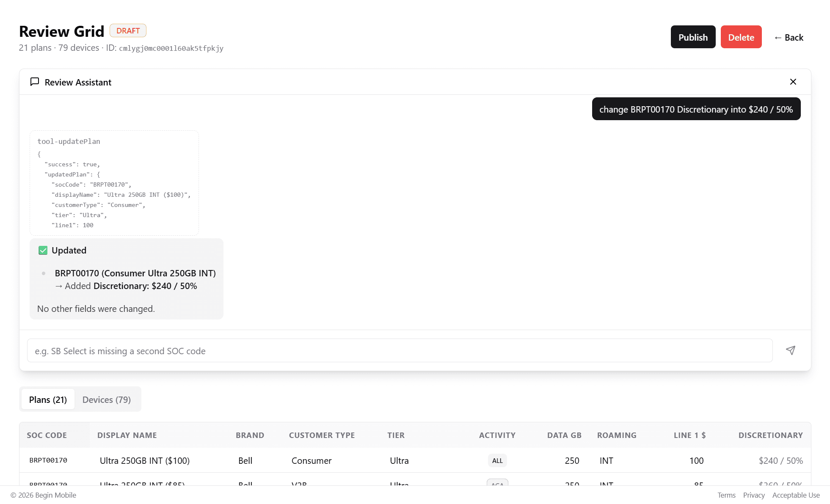
Task: Sort by the SOC CODE column header
Action: pos(47,435)
